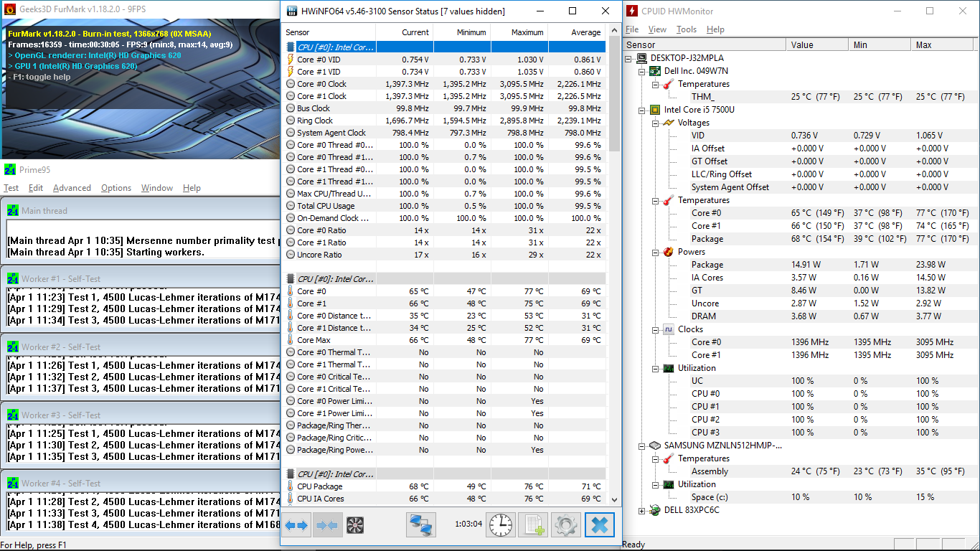Image resolution: width=980 pixels, height=551 pixels.
Task: Collapse the CPU Utilization group under Clocks
Action: 656,368
